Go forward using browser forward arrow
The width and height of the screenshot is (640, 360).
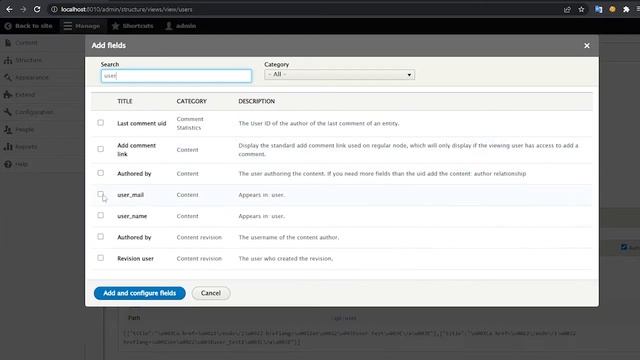(23, 9)
